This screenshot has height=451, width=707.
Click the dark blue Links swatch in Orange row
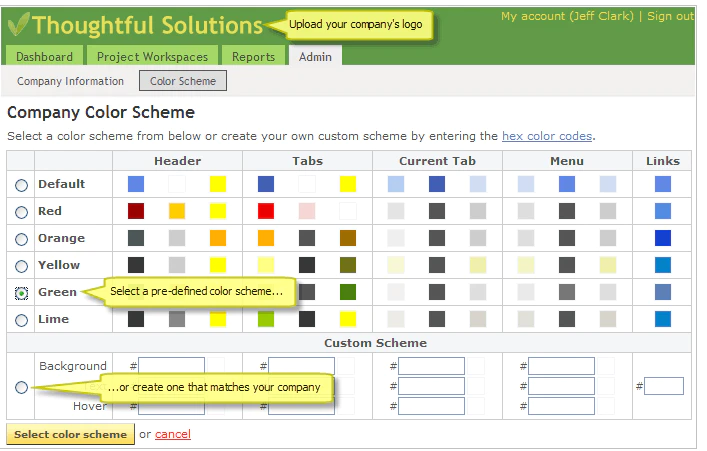click(x=663, y=238)
